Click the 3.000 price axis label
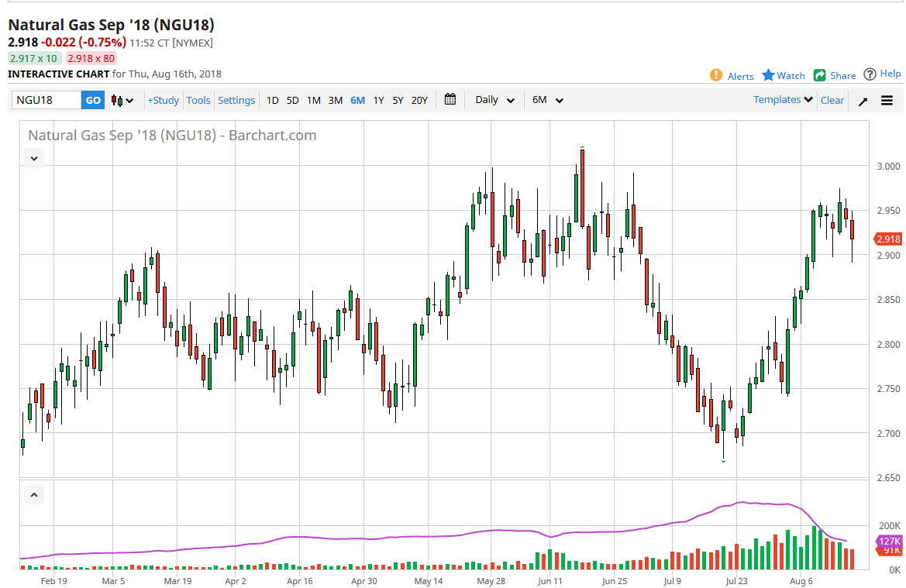 [x=889, y=167]
